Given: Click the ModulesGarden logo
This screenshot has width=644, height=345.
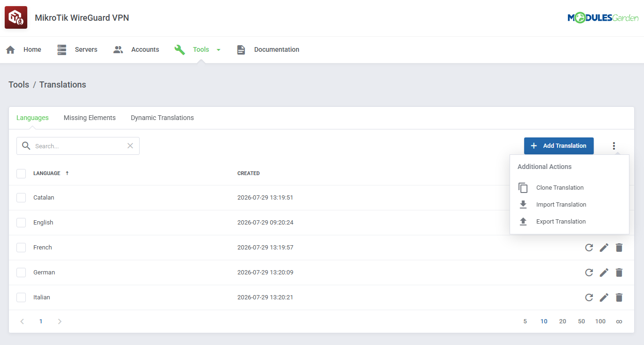Looking at the screenshot, I should (603, 18).
